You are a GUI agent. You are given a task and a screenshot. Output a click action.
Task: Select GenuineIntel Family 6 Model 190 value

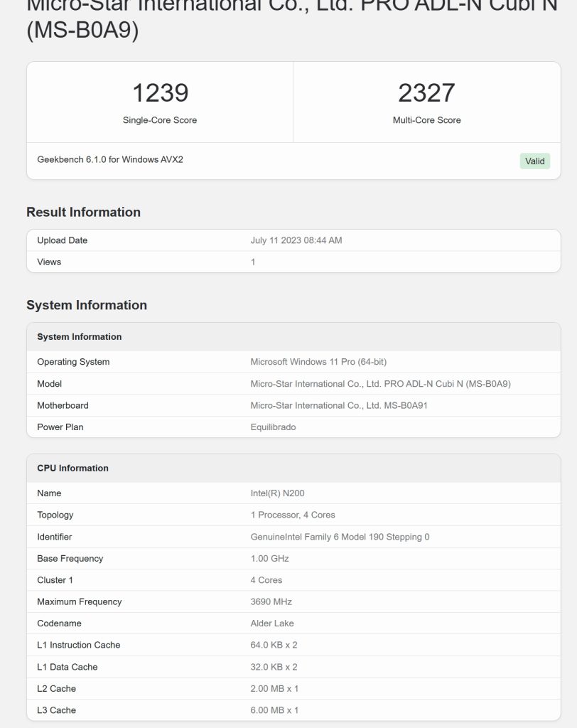tap(340, 537)
